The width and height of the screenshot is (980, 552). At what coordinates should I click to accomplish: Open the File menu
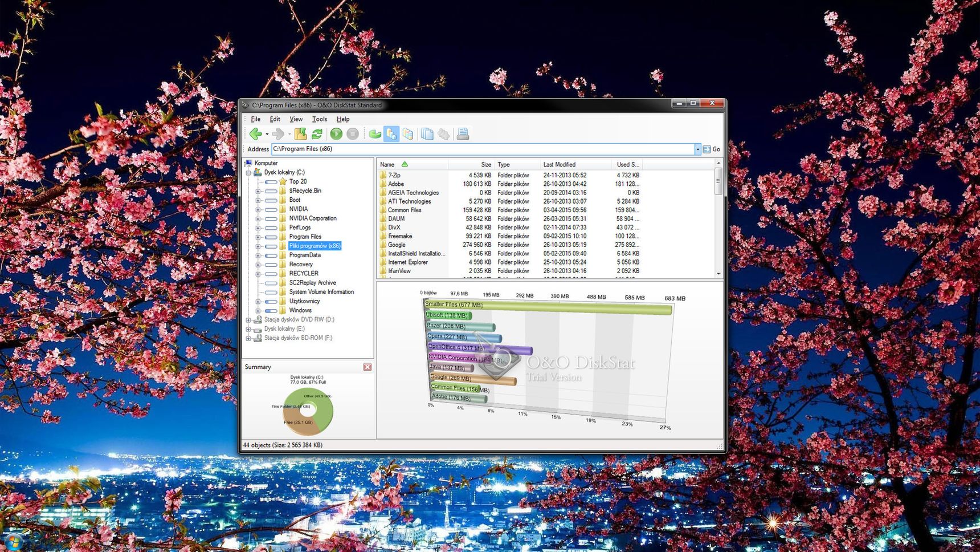(x=255, y=119)
